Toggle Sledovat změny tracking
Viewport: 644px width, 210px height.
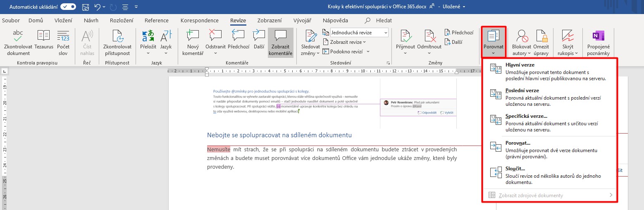pyautogui.click(x=310, y=36)
